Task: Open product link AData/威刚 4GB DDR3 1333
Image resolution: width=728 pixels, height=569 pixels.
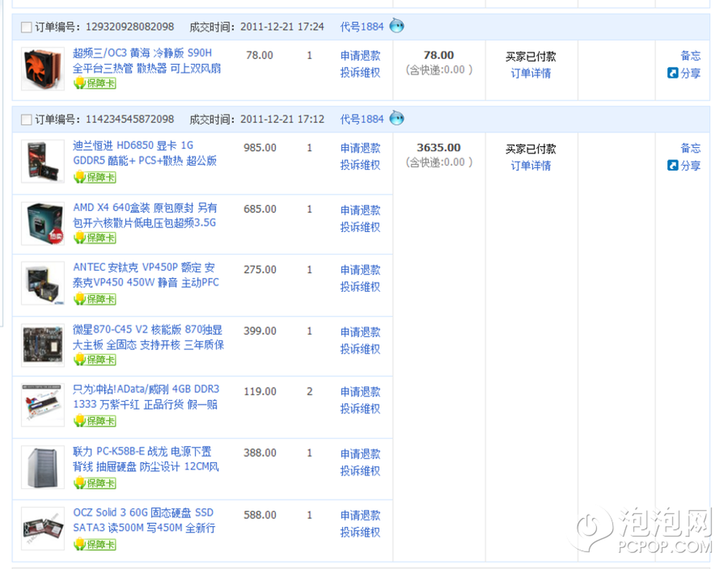Action: tap(146, 397)
